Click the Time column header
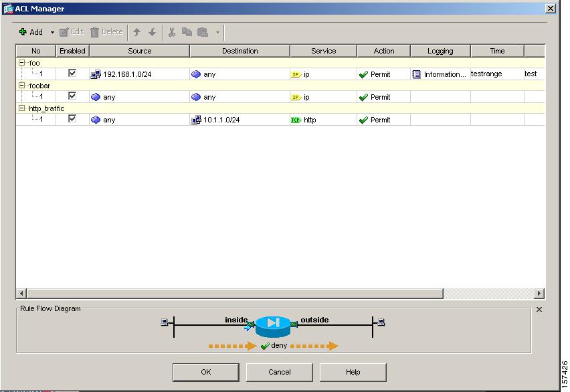Viewport: 570px width, 392px height. (497, 51)
